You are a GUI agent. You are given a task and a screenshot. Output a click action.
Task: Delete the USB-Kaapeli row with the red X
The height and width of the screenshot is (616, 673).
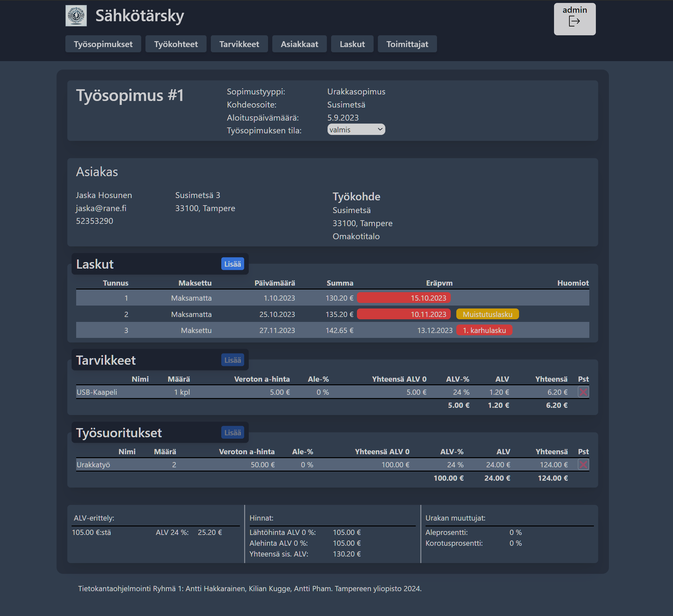point(583,392)
